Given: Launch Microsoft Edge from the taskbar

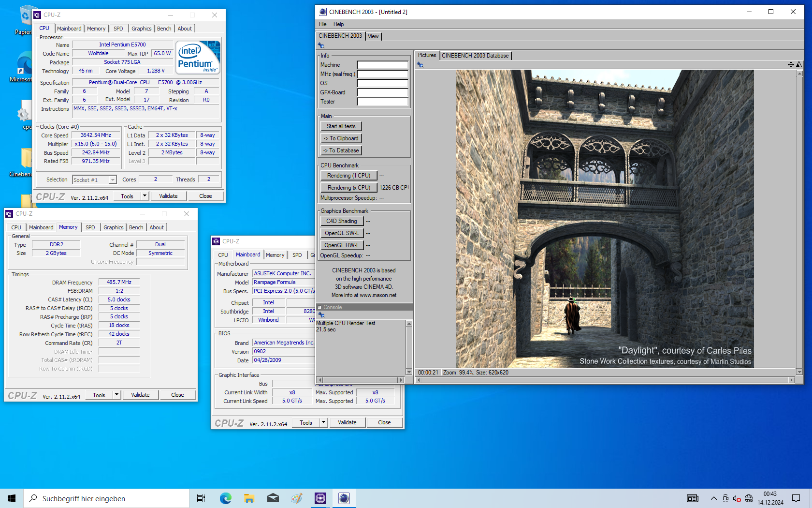Looking at the screenshot, I should click(226, 498).
